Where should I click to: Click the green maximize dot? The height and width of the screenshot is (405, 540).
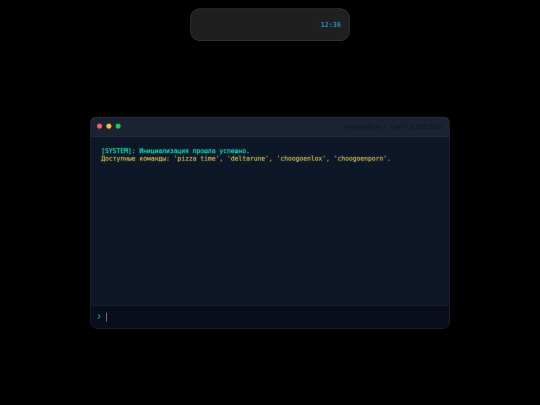click(x=118, y=126)
